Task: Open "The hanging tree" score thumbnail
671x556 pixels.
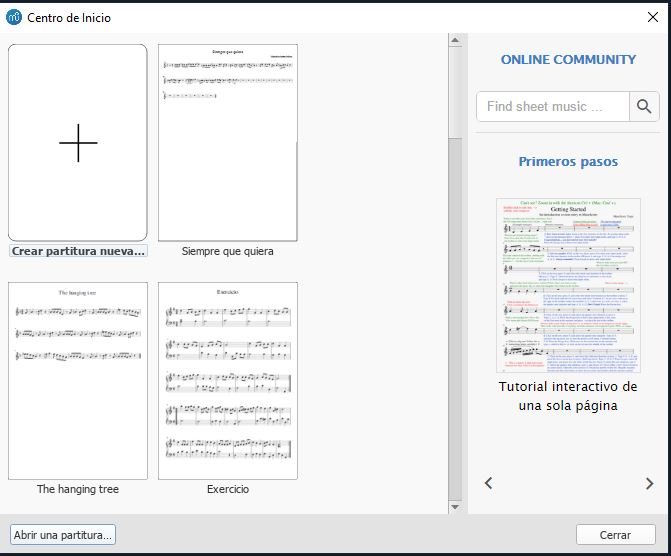Action: [78, 380]
